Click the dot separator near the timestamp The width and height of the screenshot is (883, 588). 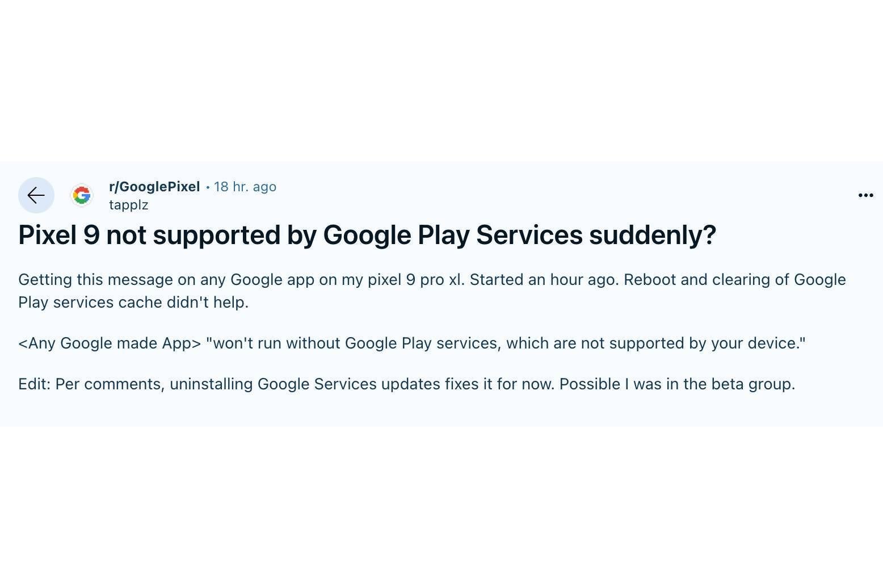[x=207, y=186]
